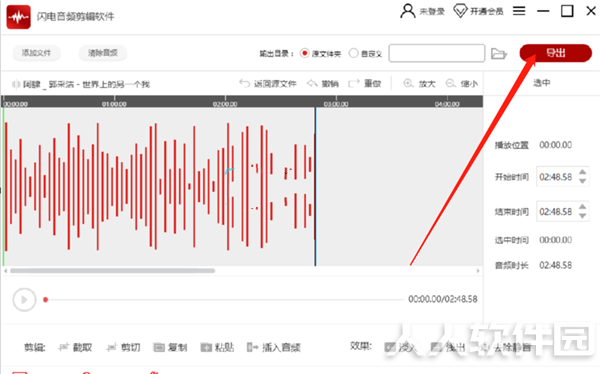Viewport: 600px width, 374px height.
Task: Increase 开始时间 with the up arrow
Action: (x=582, y=172)
